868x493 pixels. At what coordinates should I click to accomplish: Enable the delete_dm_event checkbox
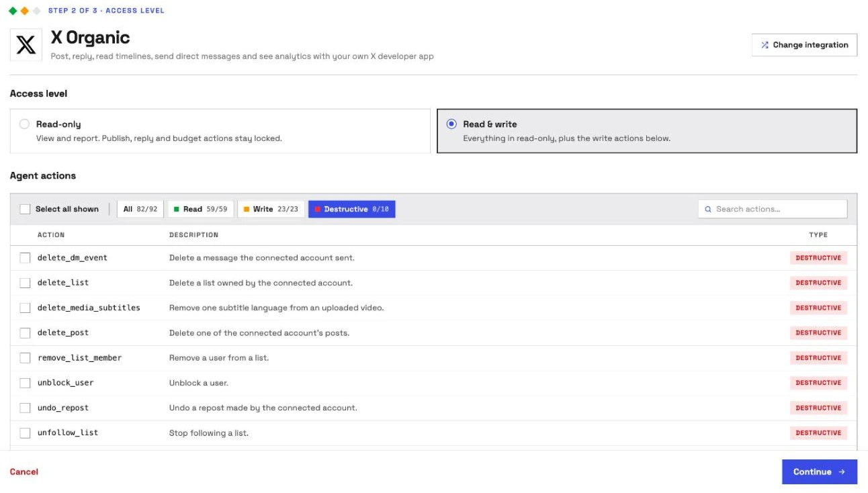click(25, 258)
